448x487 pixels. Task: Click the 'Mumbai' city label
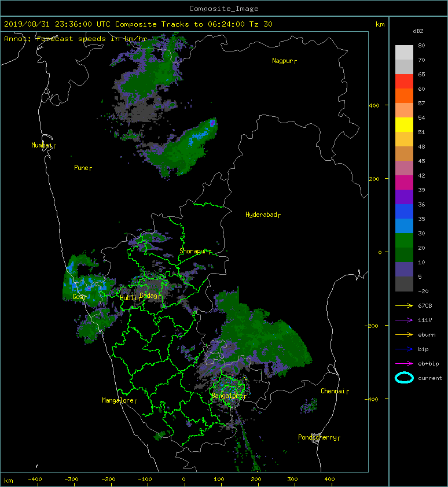[42, 145]
